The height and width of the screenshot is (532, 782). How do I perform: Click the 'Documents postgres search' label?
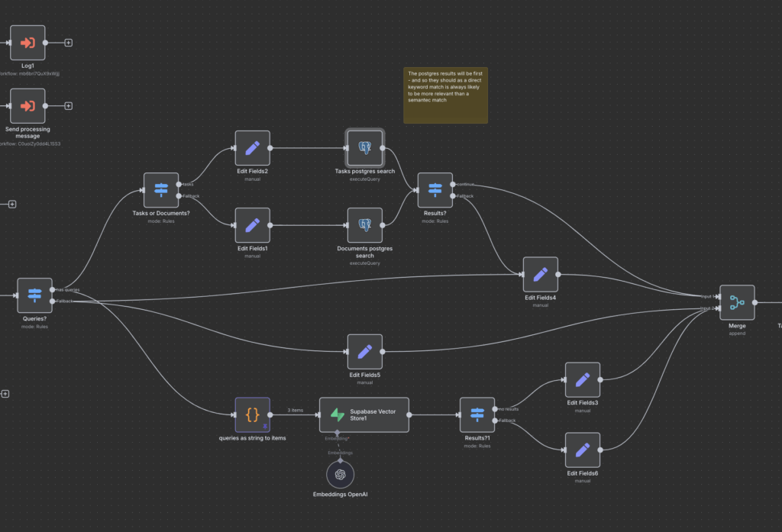(x=364, y=252)
